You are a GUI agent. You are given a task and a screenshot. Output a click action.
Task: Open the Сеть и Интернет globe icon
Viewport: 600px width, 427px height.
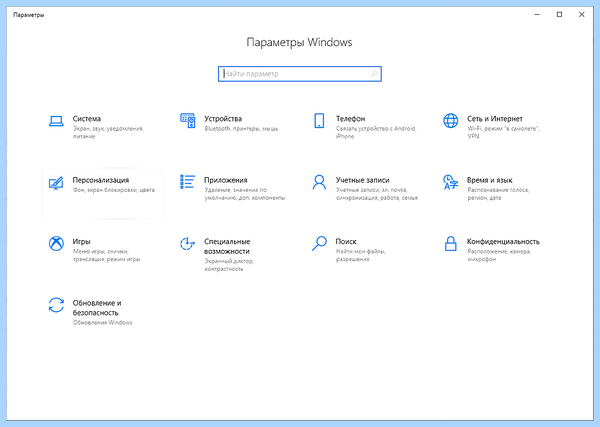coord(450,121)
